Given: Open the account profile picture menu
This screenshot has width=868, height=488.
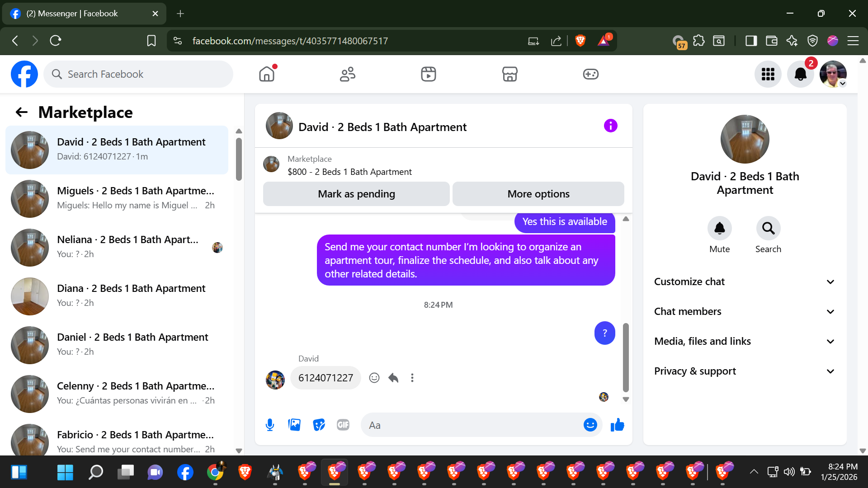Looking at the screenshot, I should point(833,74).
